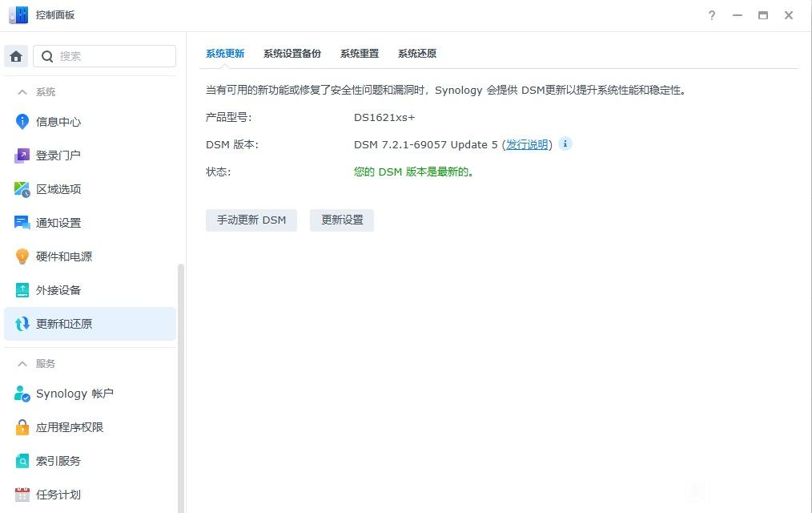Open 登录门户 via its purple icon
812x513 pixels.
pyautogui.click(x=22, y=156)
